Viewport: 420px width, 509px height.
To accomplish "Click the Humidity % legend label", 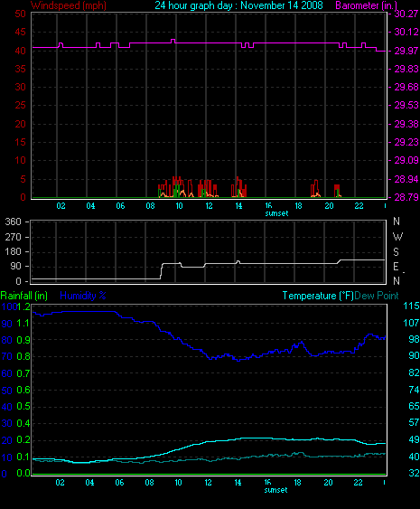I will click(83, 296).
